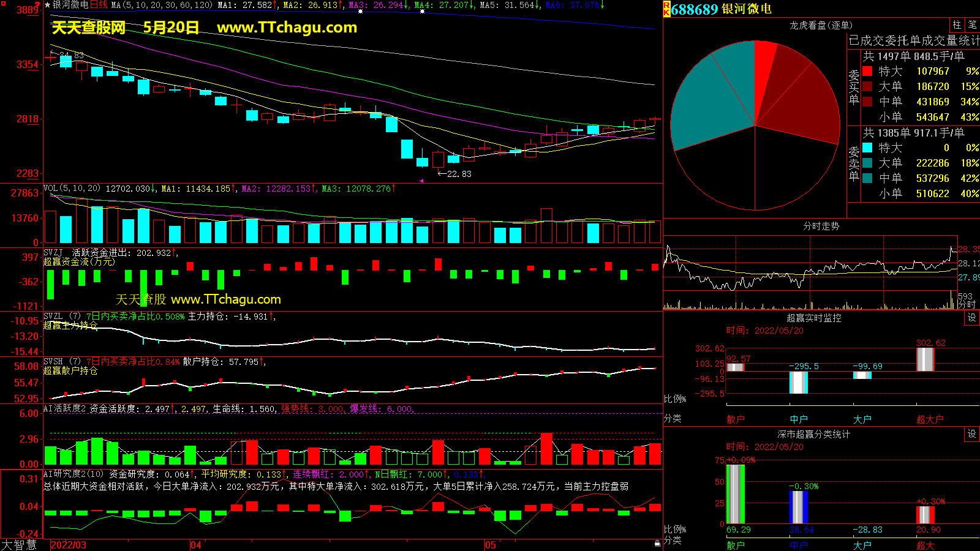
Task: Click the bright red 特大 buy-order swatch
Action: pyautogui.click(x=867, y=71)
